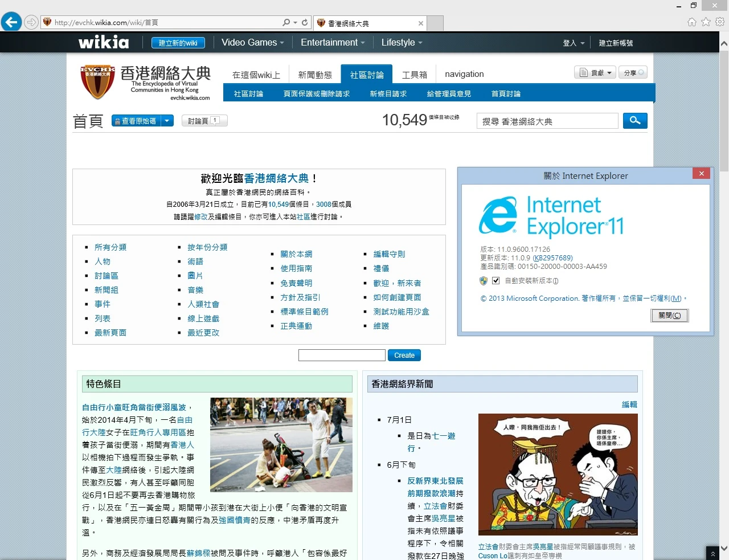Expand the Video Games menu
This screenshot has height=560, width=729.
(253, 42)
